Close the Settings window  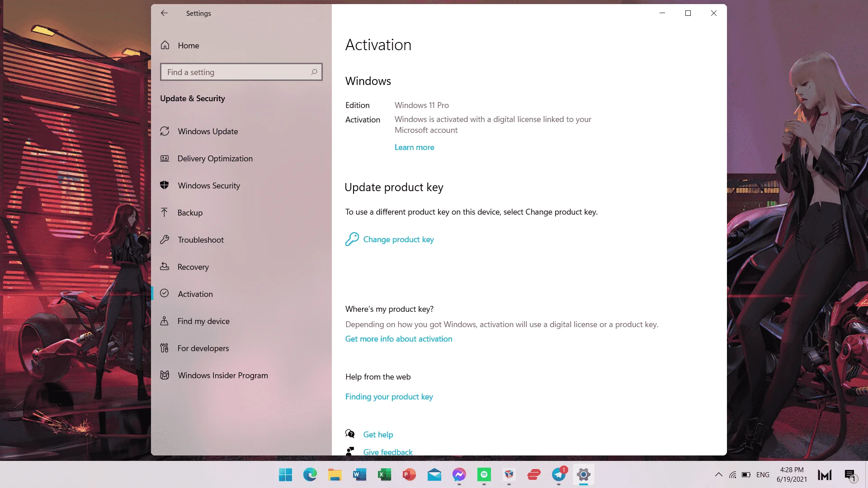714,13
